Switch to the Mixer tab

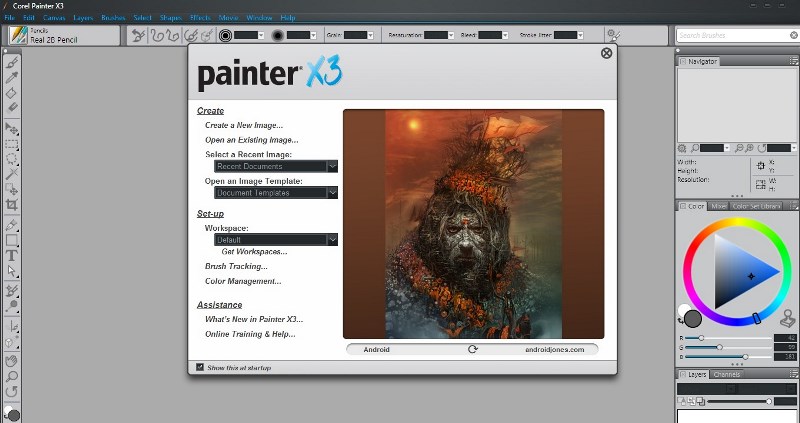(x=719, y=206)
